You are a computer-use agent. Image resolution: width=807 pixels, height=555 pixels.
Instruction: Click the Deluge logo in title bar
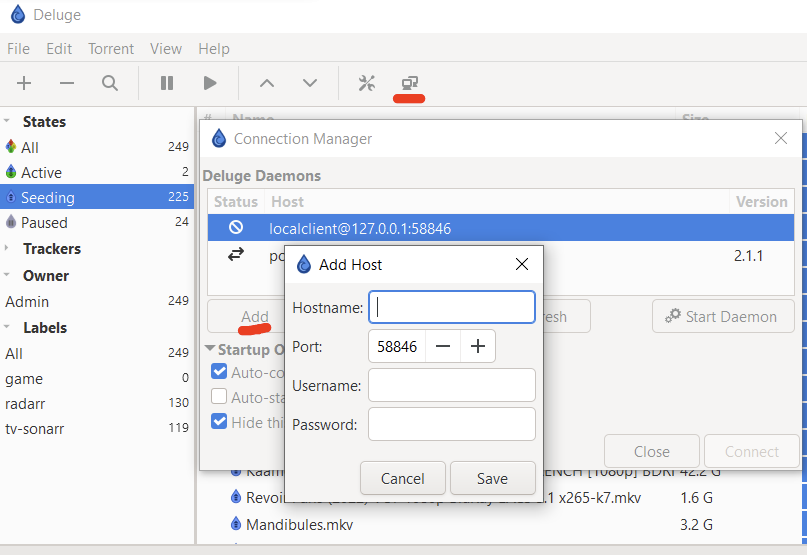17,14
